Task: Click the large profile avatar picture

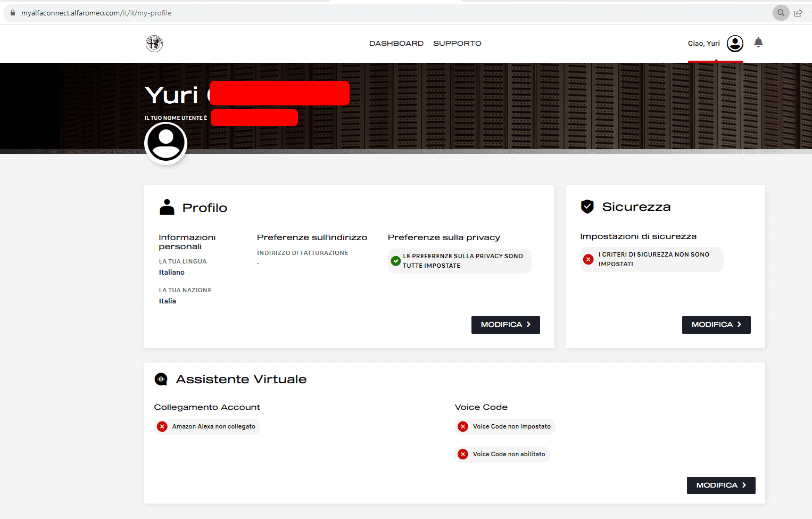Action: coord(166,143)
